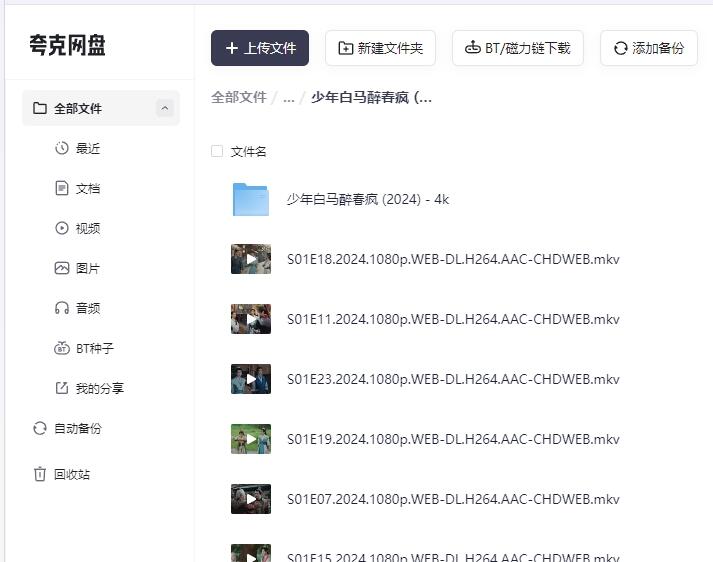Click the new folder icon in 新建文件夹
The height and width of the screenshot is (562, 713).
346,48
